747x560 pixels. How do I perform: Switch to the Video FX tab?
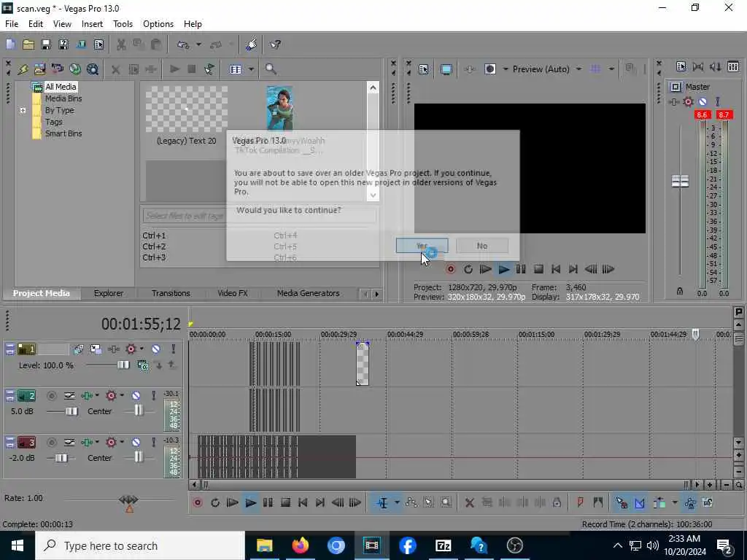233,293
